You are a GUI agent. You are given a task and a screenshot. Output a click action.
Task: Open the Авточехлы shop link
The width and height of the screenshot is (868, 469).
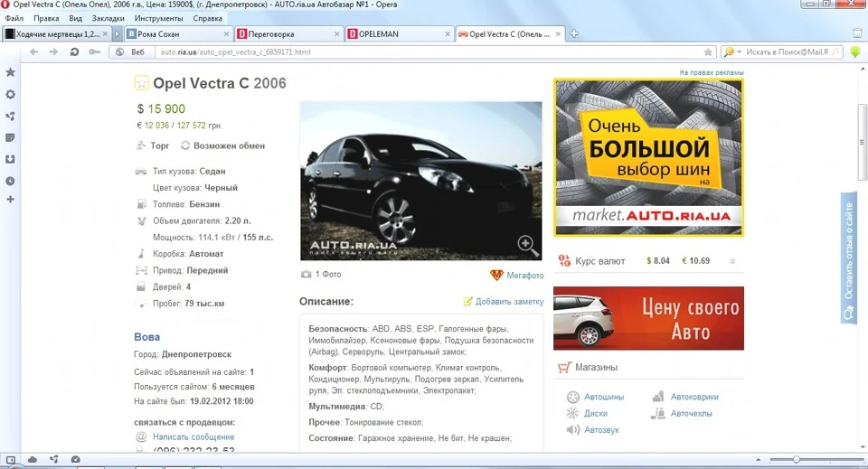(x=692, y=413)
